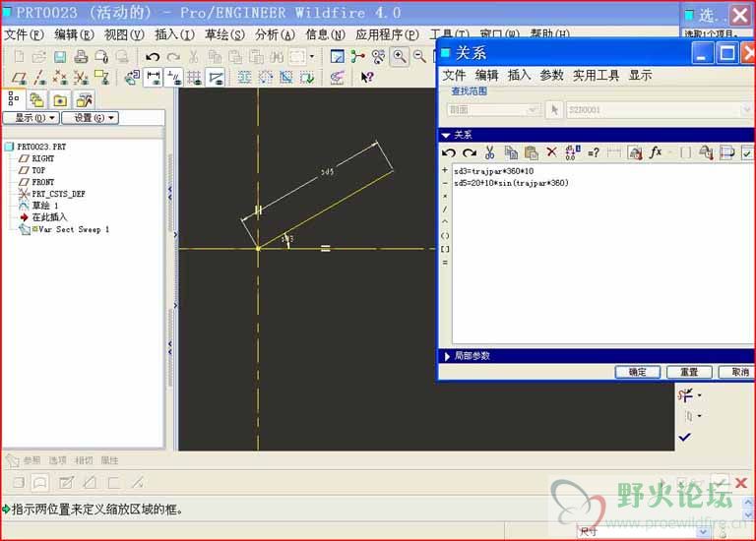Select PRT_CSYS_DEF in model tree
Image resolution: width=756 pixels, height=541 pixels.
click(x=58, y=194)
